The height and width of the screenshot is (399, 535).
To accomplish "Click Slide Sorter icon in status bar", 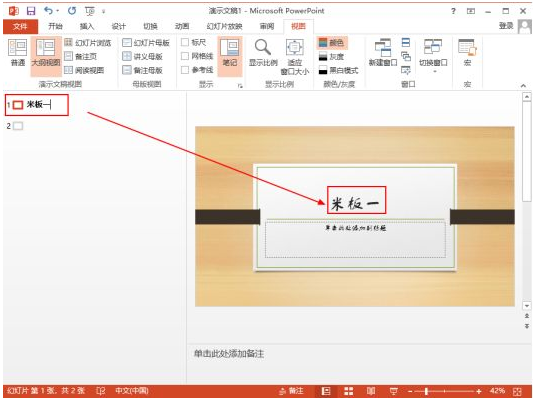I will (x=348, y=391).
